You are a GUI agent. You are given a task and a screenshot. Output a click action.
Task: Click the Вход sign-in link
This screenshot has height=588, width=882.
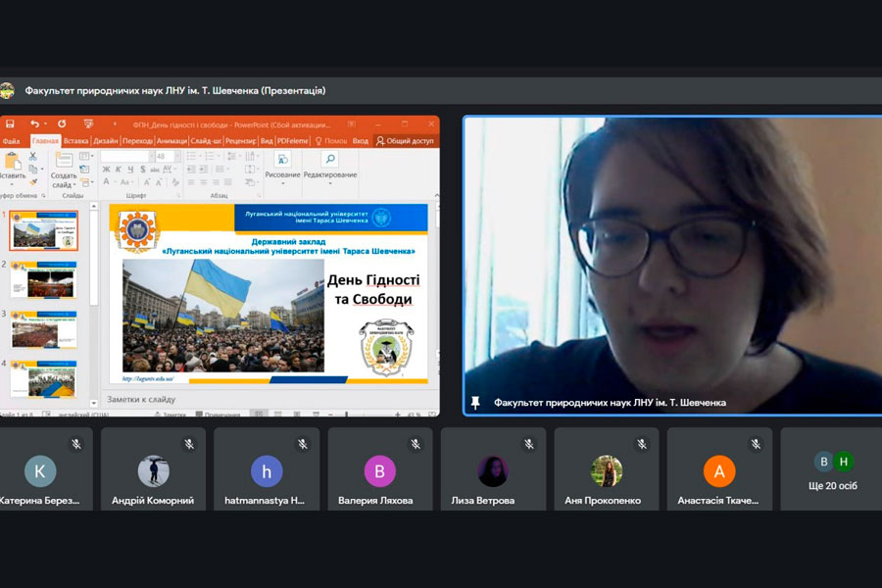click(361, 141)
